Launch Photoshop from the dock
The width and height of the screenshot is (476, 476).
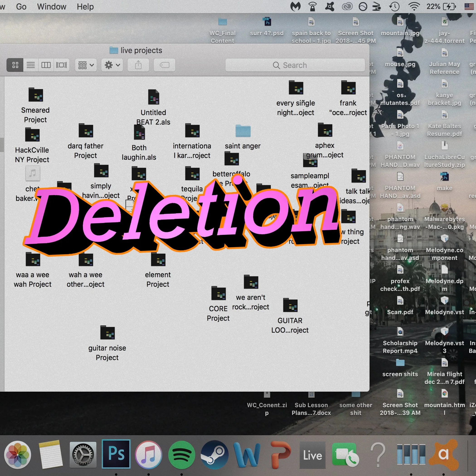116,454
